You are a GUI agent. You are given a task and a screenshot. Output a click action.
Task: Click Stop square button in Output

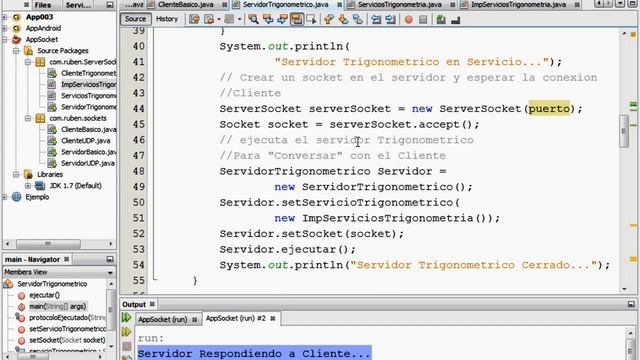pyautogui.click(x=127, y=346)
